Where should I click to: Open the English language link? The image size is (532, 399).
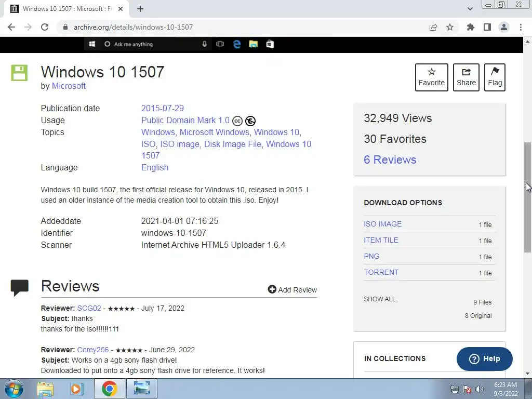pos(155,168)
